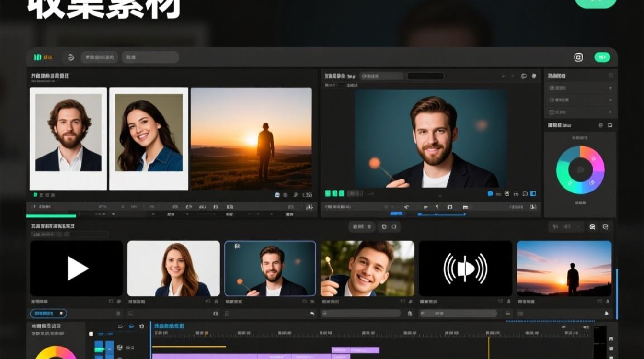Click the zoom-out magnifier above the media grid
Viewport: 644px width, 359px height.
(605, 227)
